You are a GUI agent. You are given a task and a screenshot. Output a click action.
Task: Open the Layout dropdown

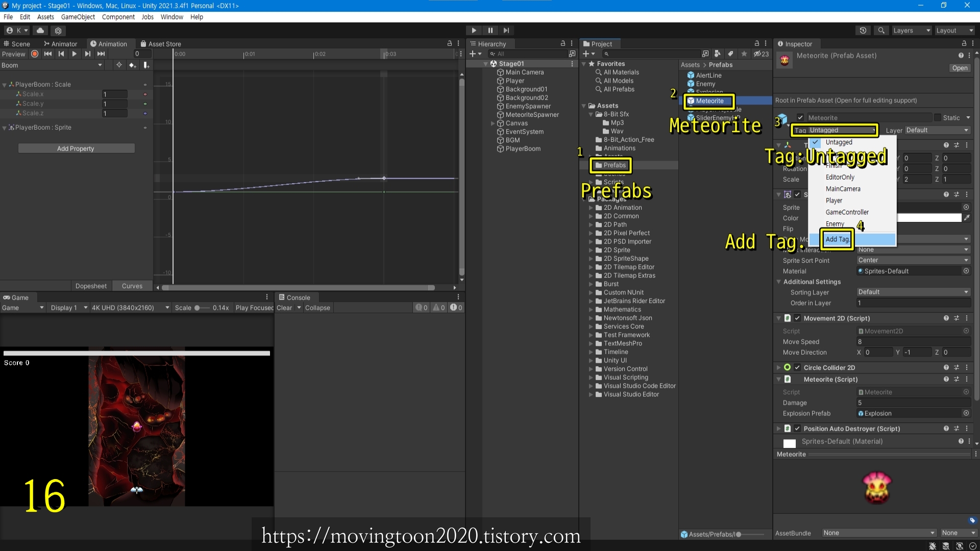954,31
